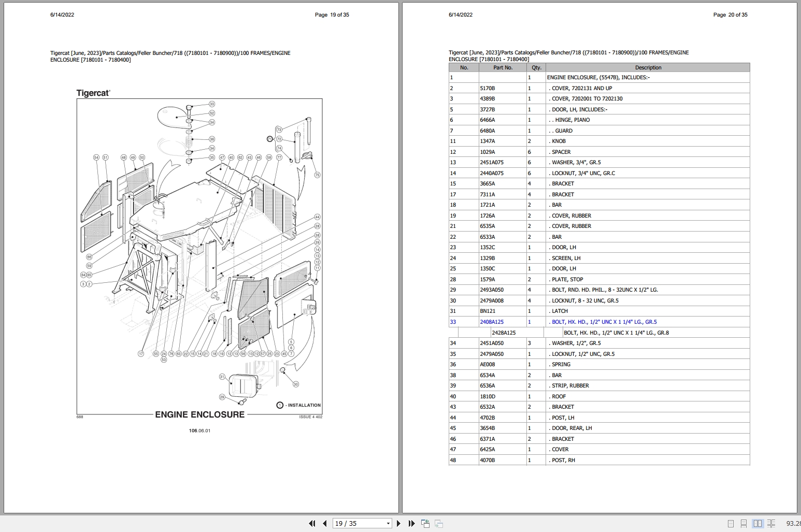Click the BOLT, HX. HD. blue description link
The image size is (801, 532).
(603, 322)
